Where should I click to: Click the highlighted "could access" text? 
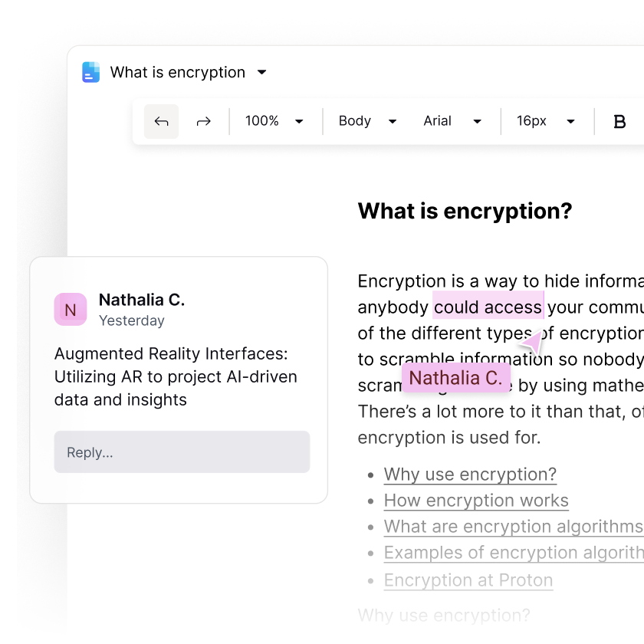(x=488, y=307)
